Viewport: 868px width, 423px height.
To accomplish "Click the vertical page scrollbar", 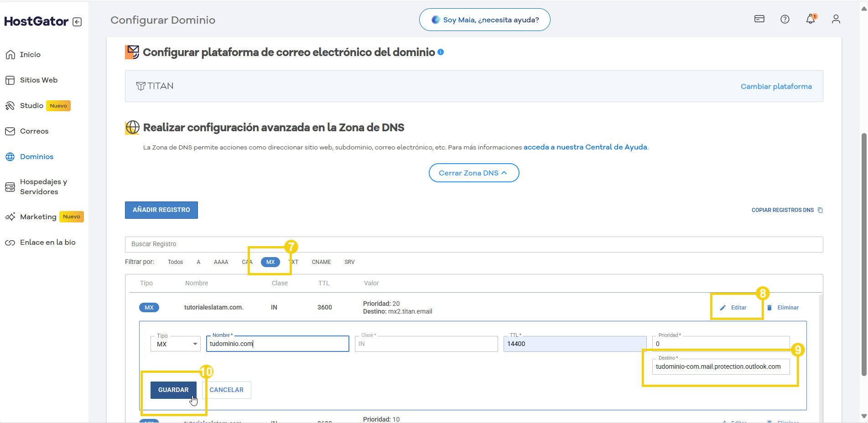I will point(863,254).
